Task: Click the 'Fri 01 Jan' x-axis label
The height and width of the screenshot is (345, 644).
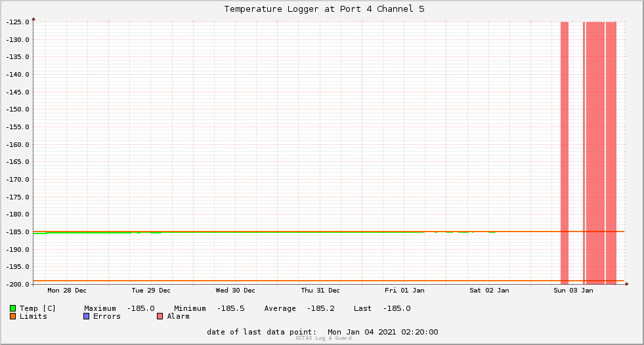Action: pyautogui.click(x=404, y=291)
